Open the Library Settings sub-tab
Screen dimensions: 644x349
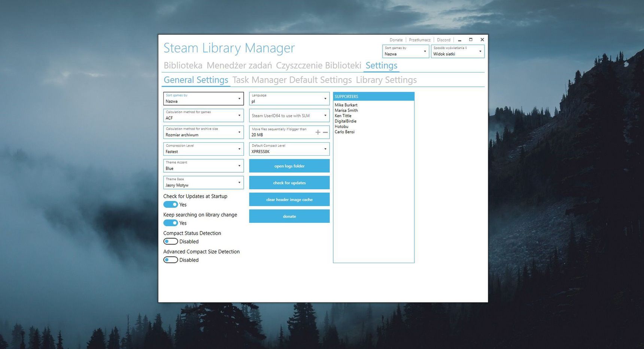pyautogui.click(x=386, y=80)
